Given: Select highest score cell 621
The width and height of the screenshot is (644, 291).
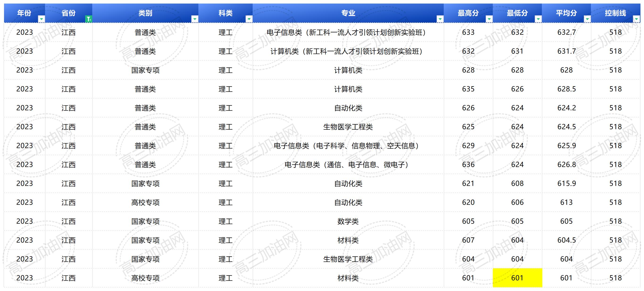Looking at the screenshot, I should 468,183.
